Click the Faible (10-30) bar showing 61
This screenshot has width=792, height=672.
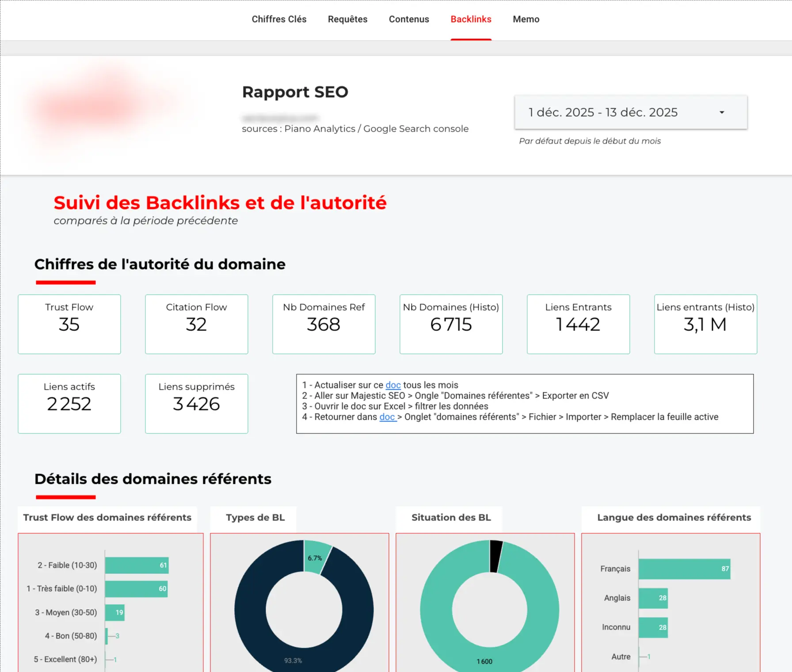[137, 566]
